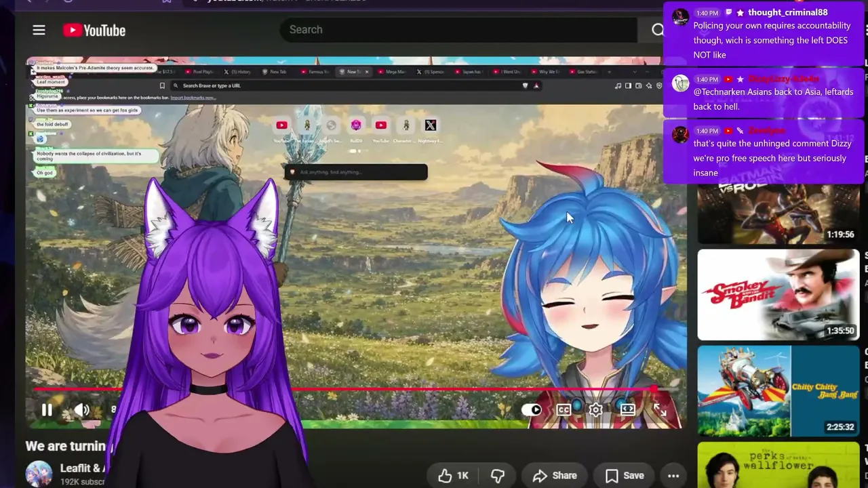Open more actions three-dot menu
868x488 pixels.
coord(673,476)
